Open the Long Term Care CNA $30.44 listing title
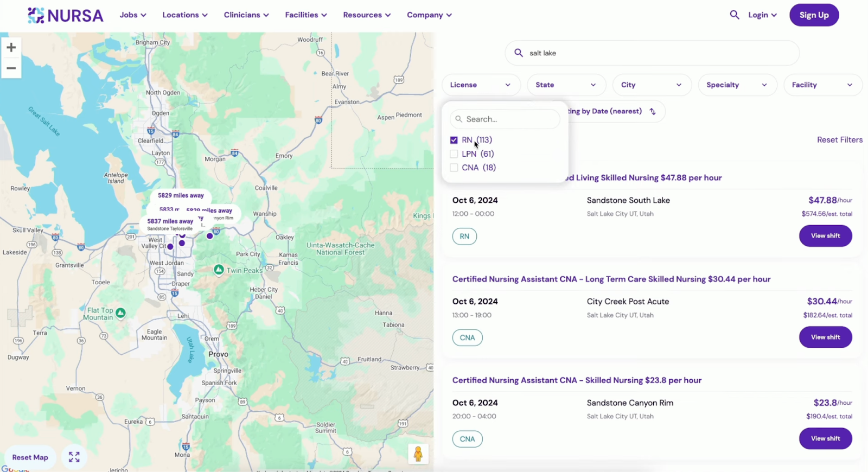Screen dimensions: 868x472 click(611, 279)
